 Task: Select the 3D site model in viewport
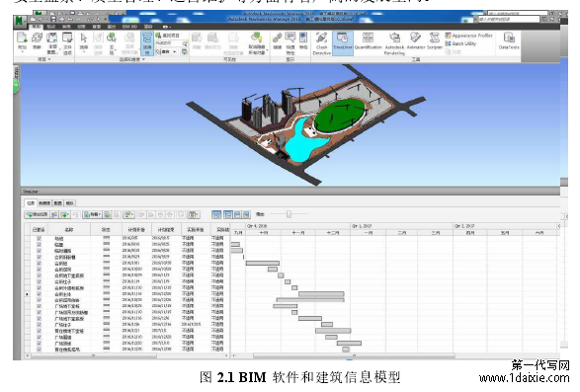(305, 125)
